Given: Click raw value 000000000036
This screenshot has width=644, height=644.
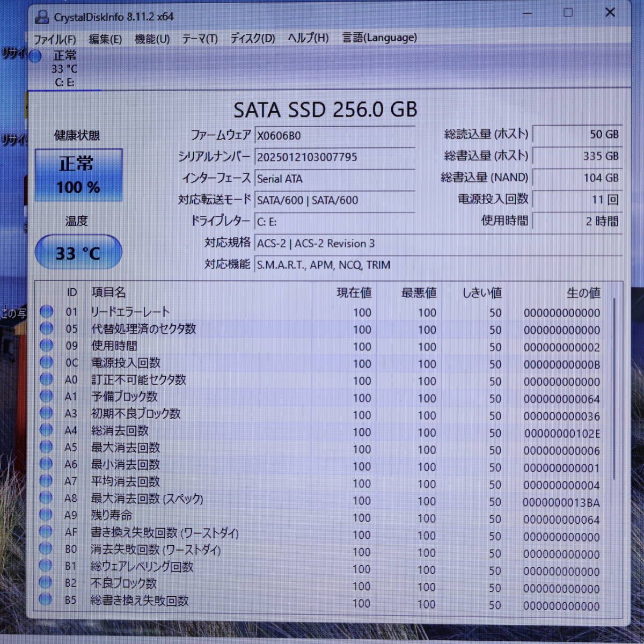Looking at the screenshot, I should [x=561, y=416].
